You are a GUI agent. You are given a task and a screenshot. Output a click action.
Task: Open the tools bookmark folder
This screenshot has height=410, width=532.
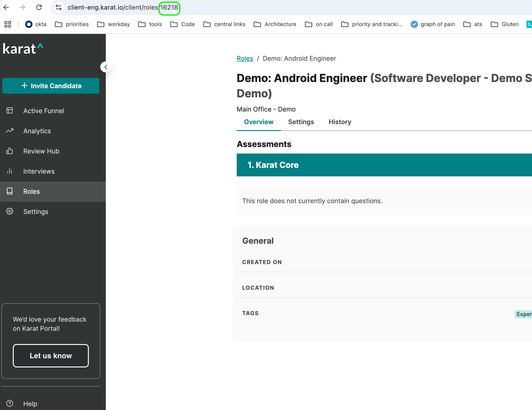(150, 24)
